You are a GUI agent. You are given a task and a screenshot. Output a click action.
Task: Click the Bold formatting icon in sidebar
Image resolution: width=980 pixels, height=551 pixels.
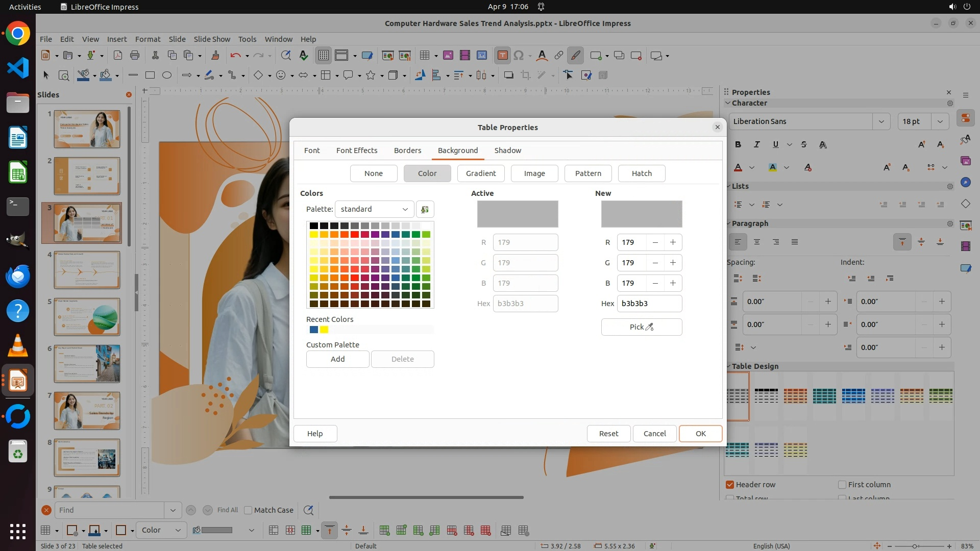[738, 145]
